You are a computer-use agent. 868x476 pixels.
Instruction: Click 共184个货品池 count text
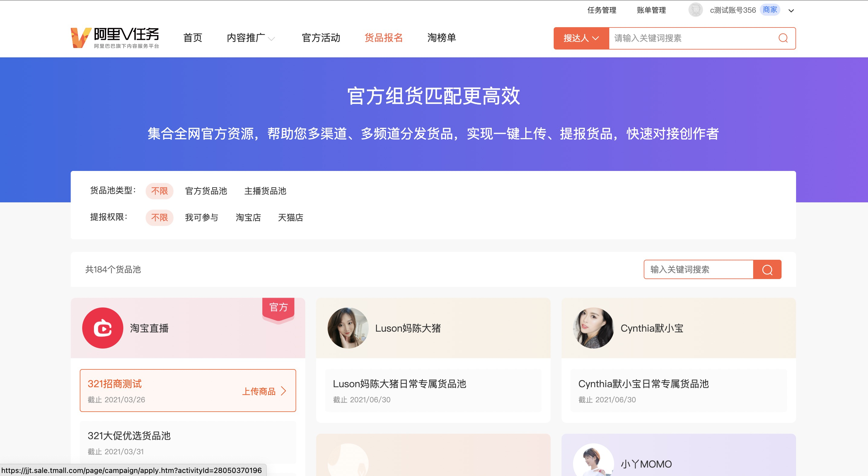(x=113, y=269)
